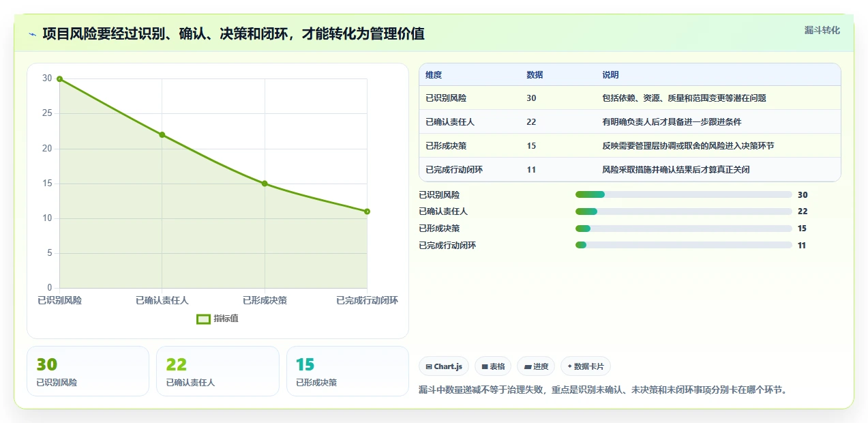Click the lightning icon beside the title
This screenshot has width=868, height=423.
pos(32,34)
